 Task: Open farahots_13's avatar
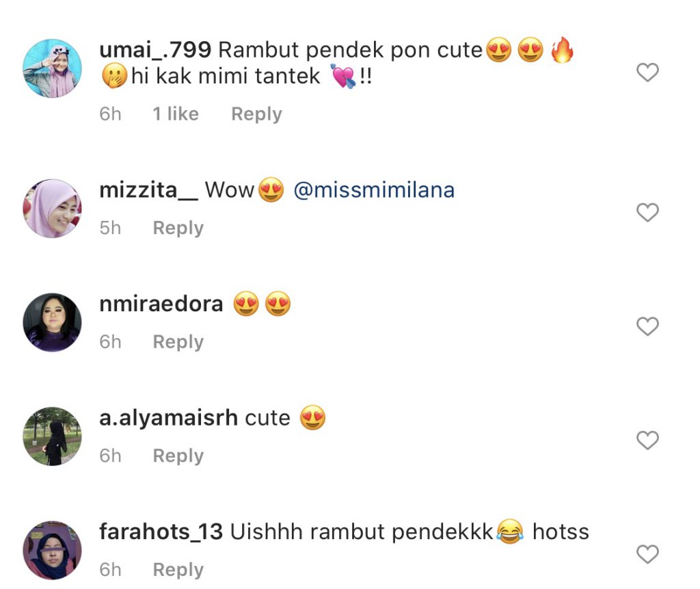point(52,550)
